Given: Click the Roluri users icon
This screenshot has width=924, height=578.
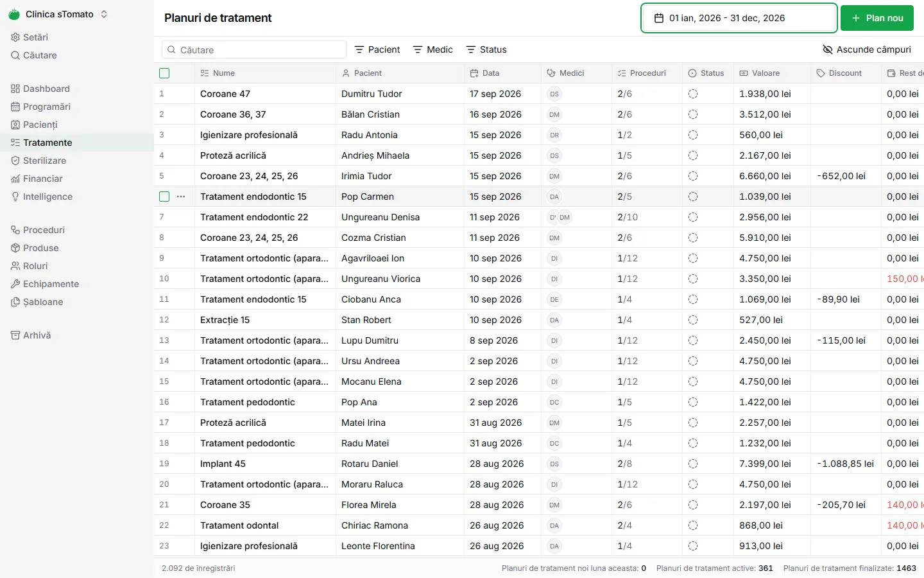Looking at the screenshot, I should 15,266.
